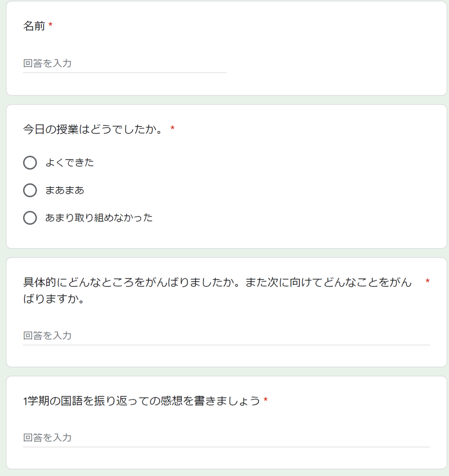Image resolution: width=449 pixels, height=476 pixels.
Task: Choose the あまり取り組めなかった radio option
Action: tap(30, 218)
